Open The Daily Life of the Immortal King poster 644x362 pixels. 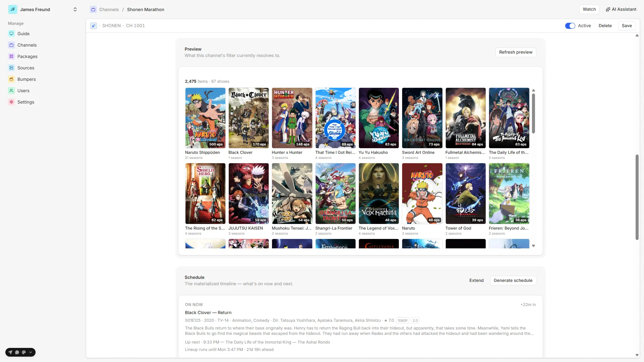(x=509, y=118)
